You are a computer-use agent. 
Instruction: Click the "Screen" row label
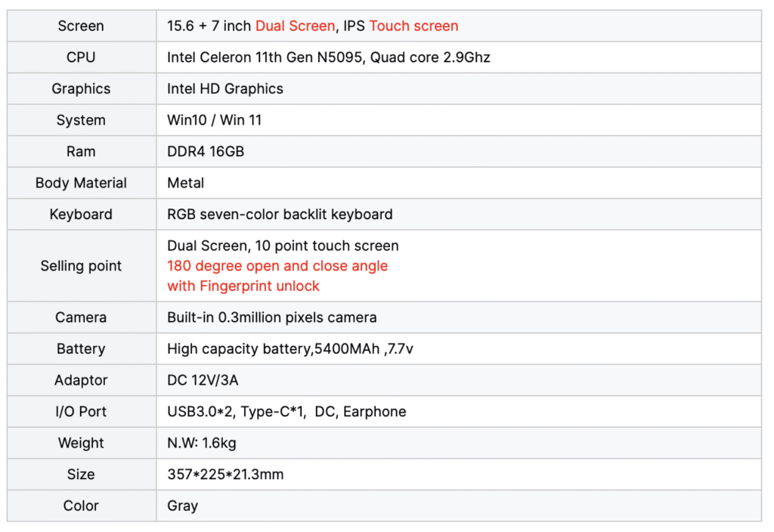(x=81, y=26)
